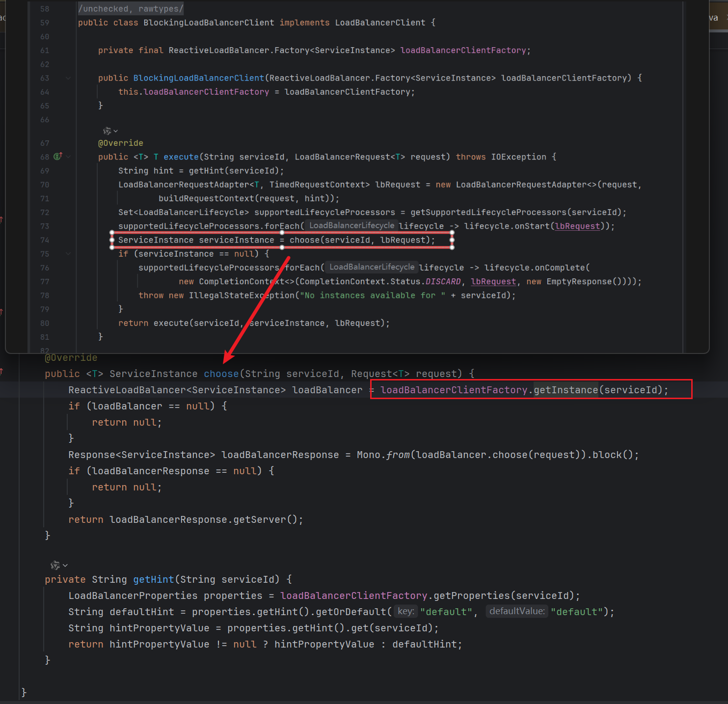Click the "defaultValue:" parameter hint
Viewport: 728px width, 704px height.
[517, 611]
